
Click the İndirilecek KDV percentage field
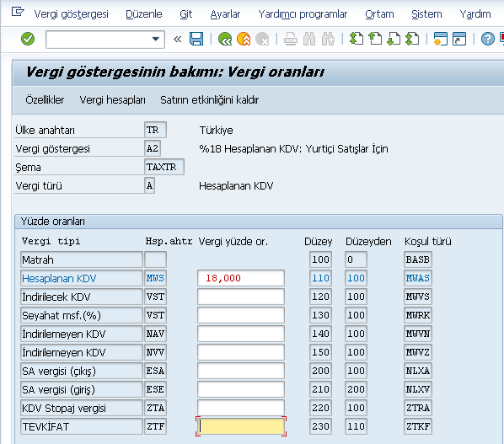pos(241,297)
